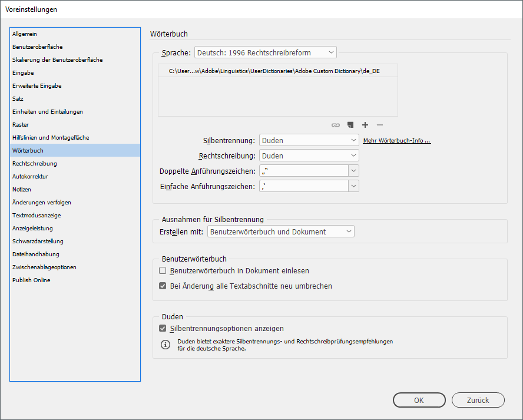Select the Allgemein category

tap(75, 34)
